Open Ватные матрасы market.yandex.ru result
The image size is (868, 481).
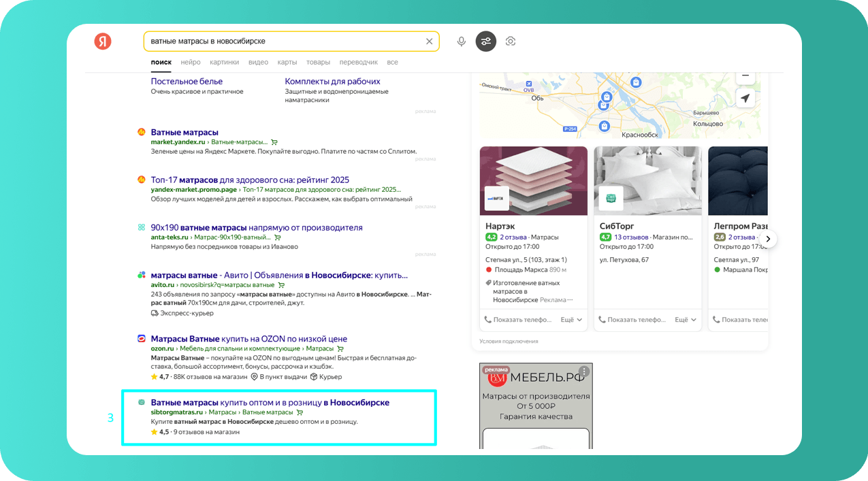184,132
